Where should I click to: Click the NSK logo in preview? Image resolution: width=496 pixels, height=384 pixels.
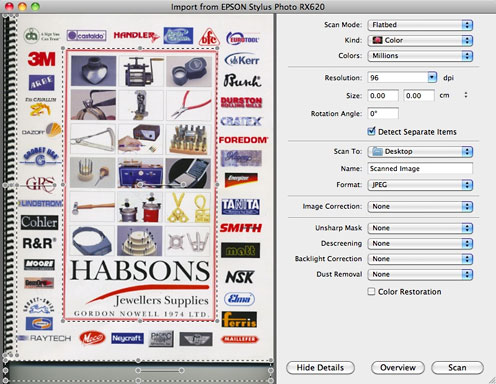coord(240,277)
